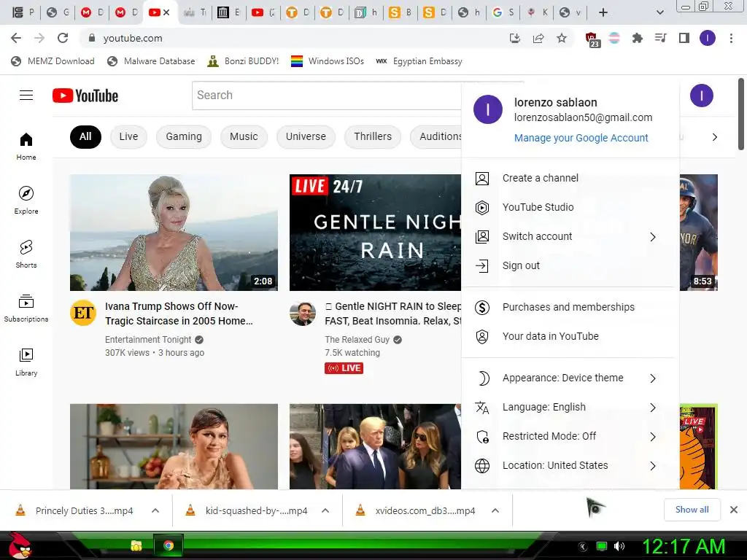Click the Create a channel icon

(x=482, y=179)
